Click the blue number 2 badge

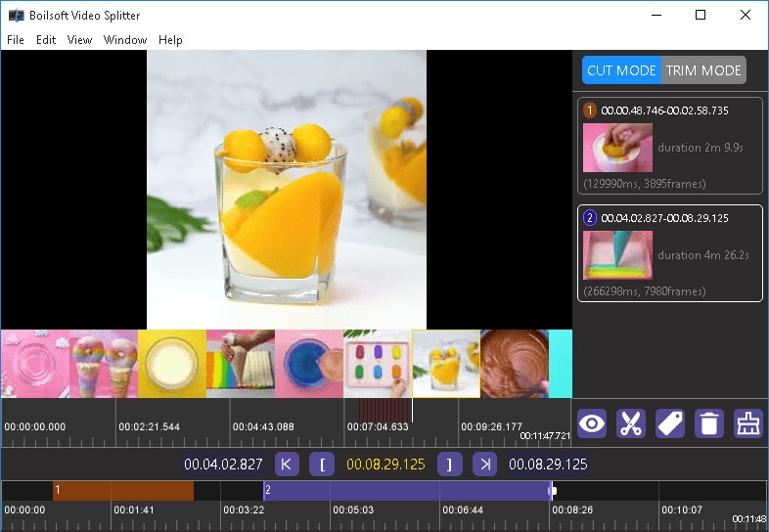[590, 218]
